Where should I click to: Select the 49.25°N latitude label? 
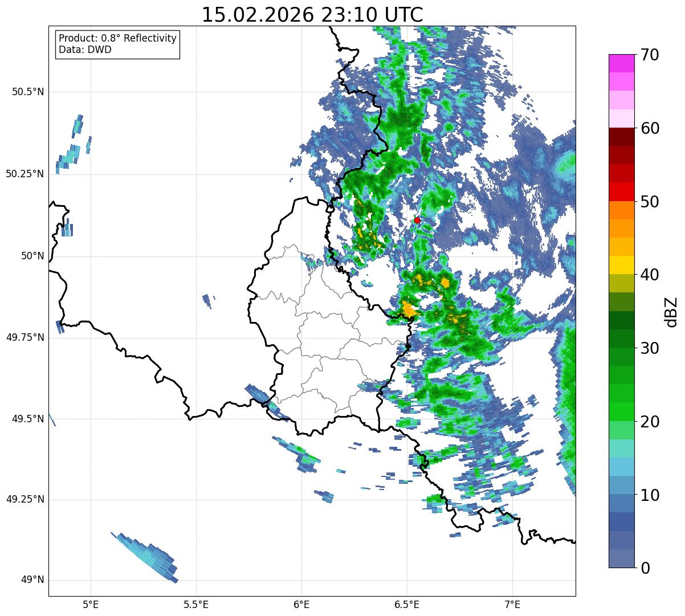tap(25, 500)
